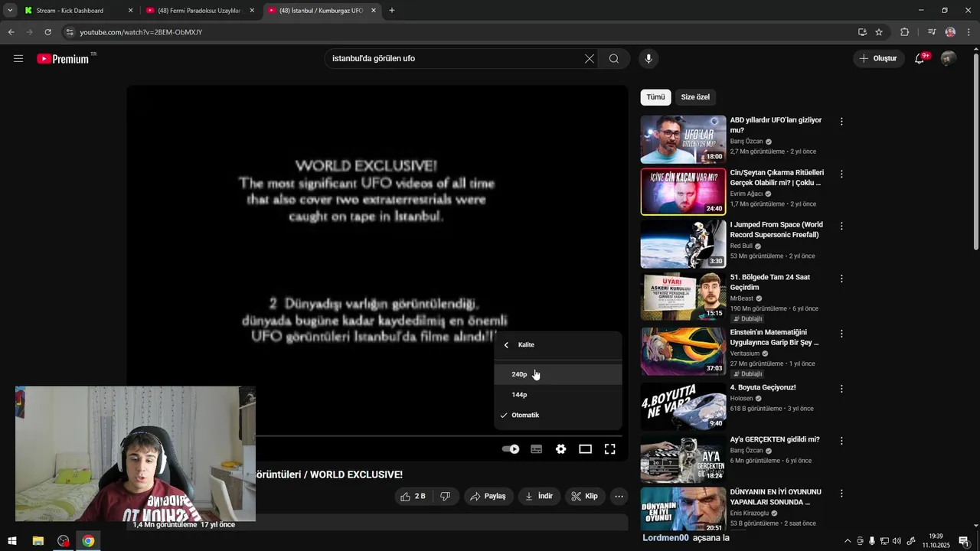Switch the player to theater mode

585,449
